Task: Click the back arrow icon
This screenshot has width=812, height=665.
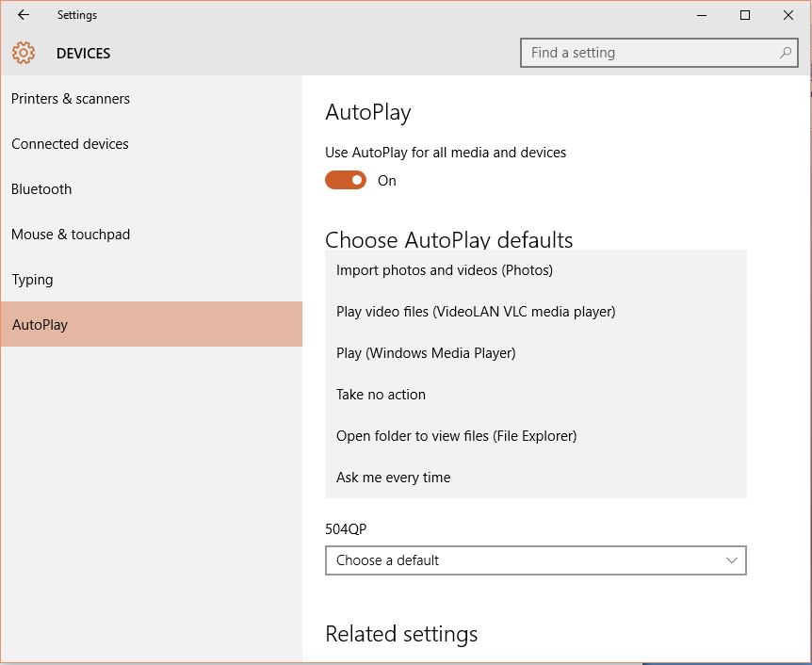Action: [x=24, y=15]
